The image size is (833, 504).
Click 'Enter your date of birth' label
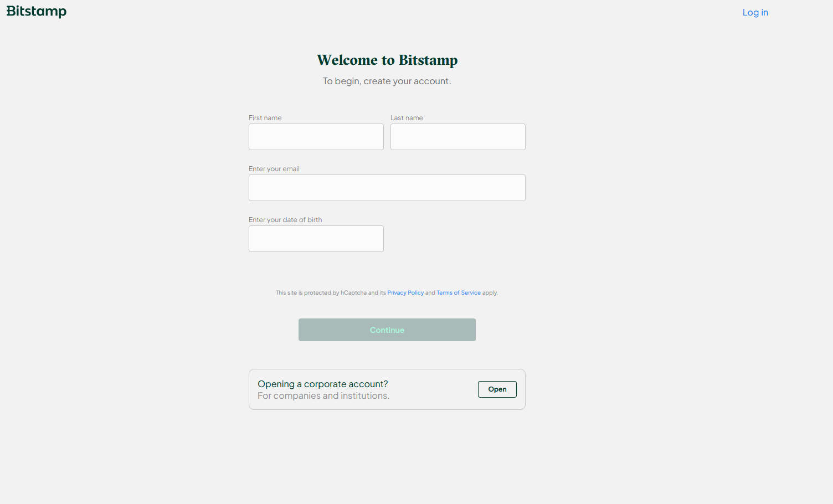point(285,220)
